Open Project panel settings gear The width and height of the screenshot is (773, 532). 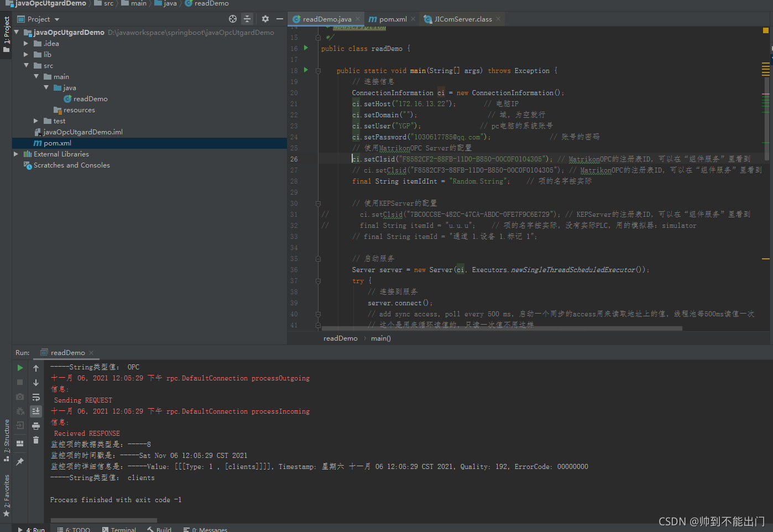265,19
